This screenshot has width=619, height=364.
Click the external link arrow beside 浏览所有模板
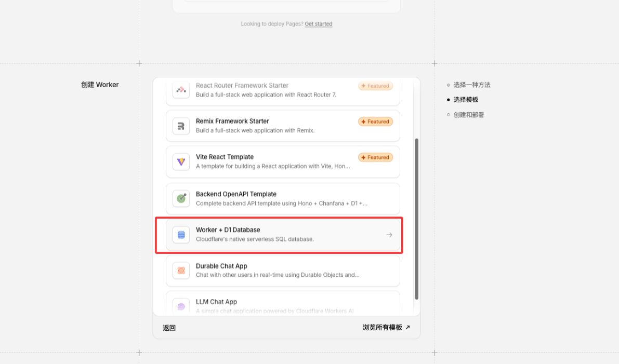408,328
